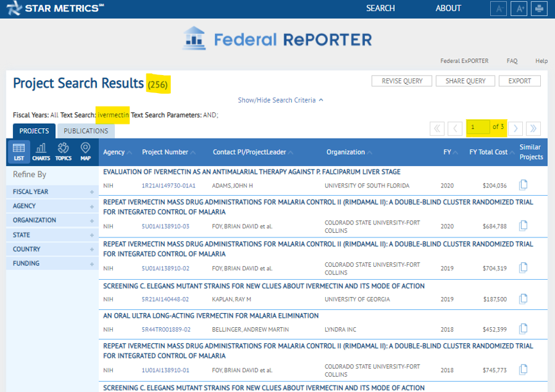Select the PROJECTS tab
Viewport: 555px width, 392px height.
click(34, 131)
